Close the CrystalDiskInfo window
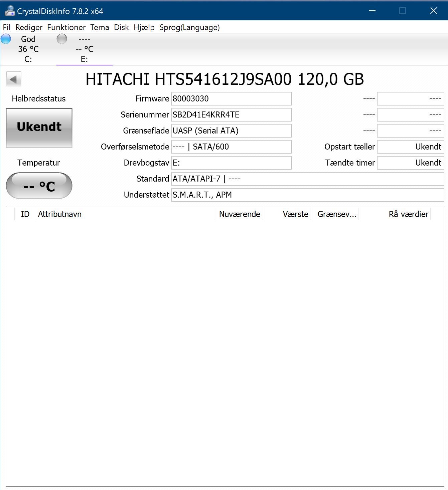 pyautogui.click(x=433, y=11)
